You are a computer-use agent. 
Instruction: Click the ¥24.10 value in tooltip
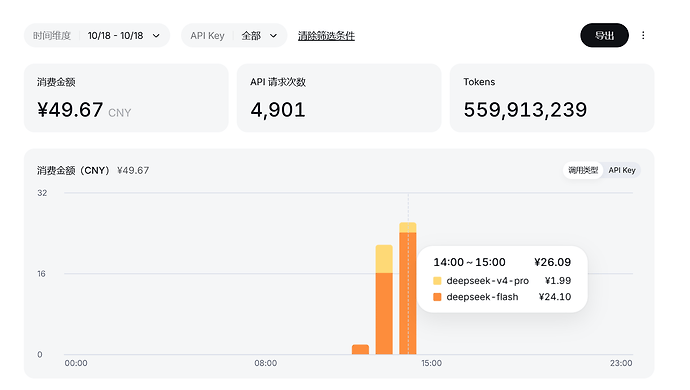(x=554, y=297)
